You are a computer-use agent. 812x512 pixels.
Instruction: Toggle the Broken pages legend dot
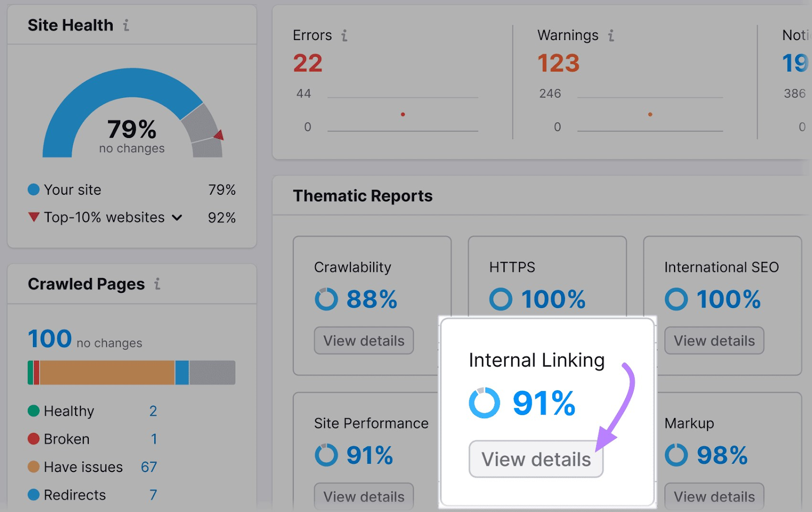click(33, 439)
